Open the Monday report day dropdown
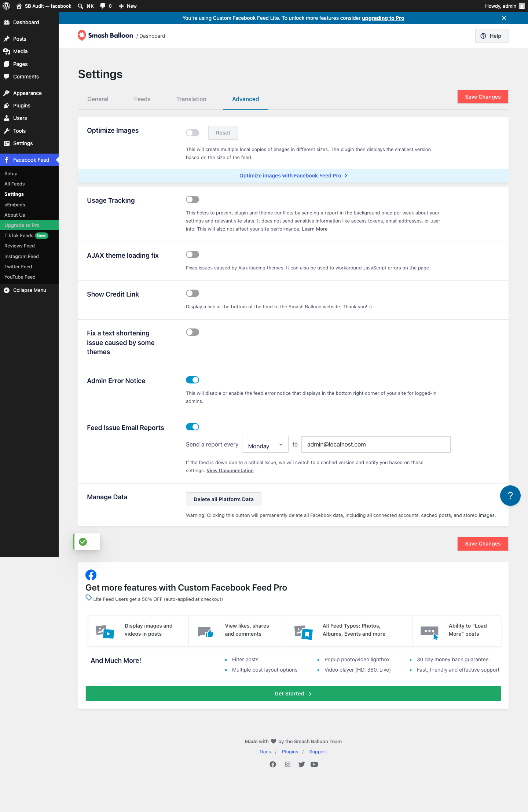528x812 pixels. (x=265, y=445)
